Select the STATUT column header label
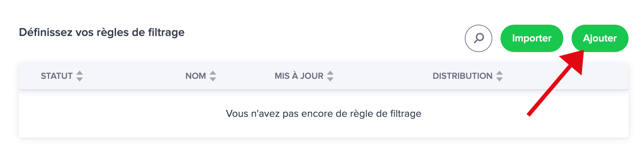Viewport: 644px width, 148px height. (x=57, y=76)
